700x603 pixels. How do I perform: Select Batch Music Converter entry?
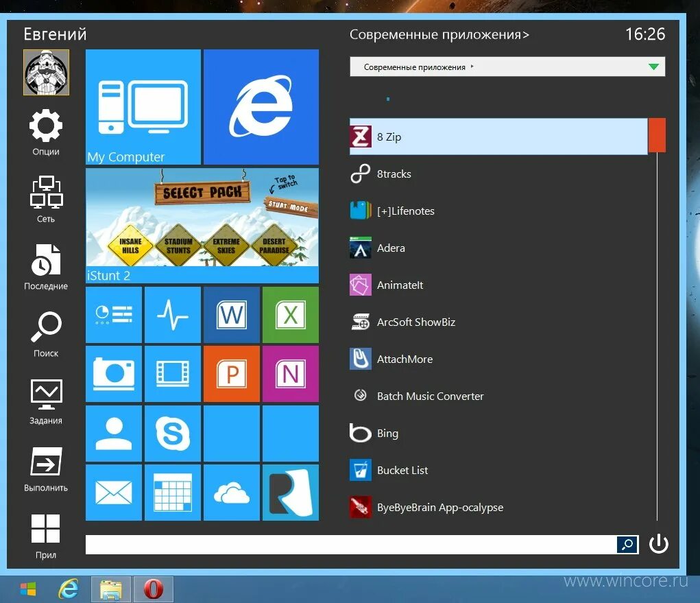pos(498,397)
